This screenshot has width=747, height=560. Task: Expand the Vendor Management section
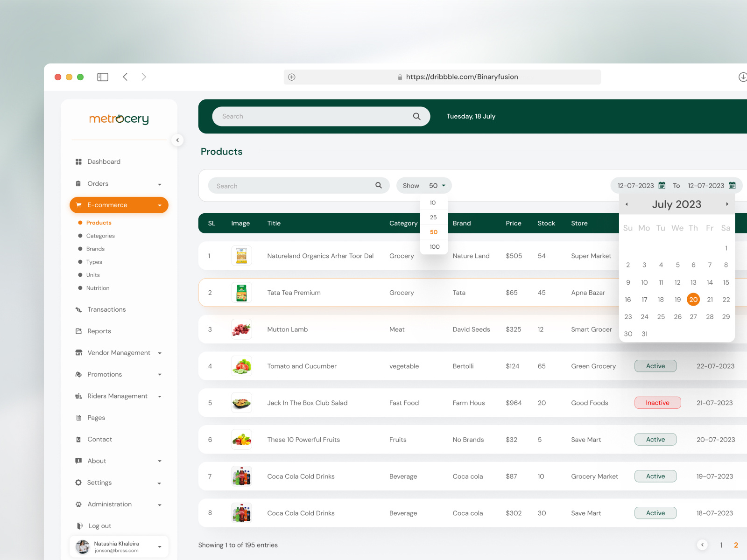(x=160, y=353)
